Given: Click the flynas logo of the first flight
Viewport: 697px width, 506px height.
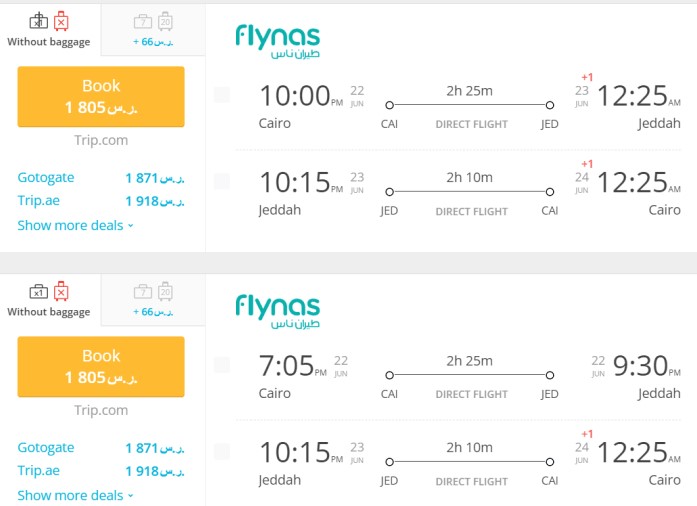Looking at the screenshot, I should (277, 41).
